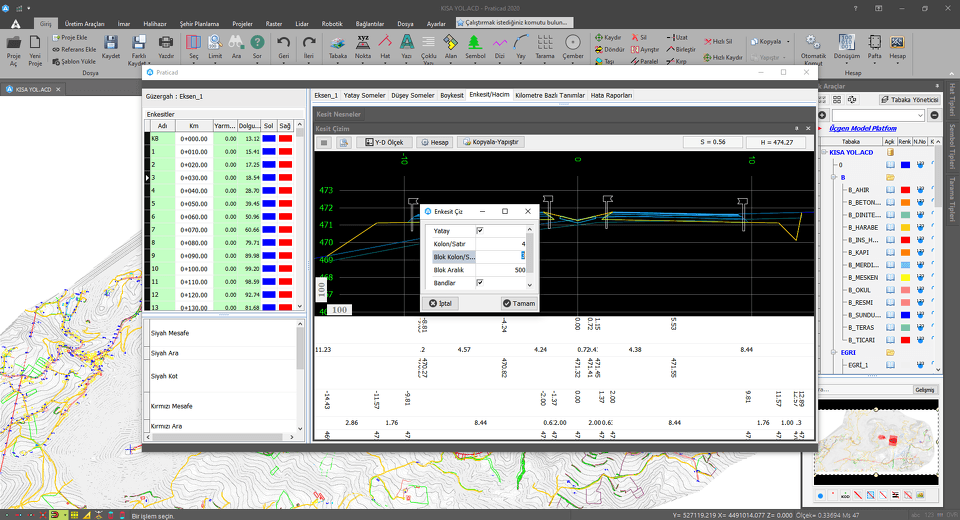This screenshot has width=960, height=520.
Task: Switch to the Düşey Someler tab
Action: click(412, 95)
